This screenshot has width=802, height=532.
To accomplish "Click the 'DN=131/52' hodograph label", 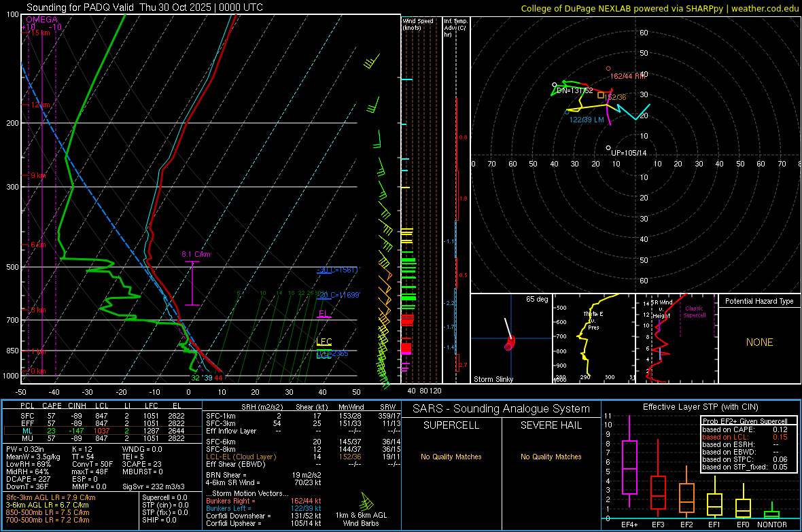I will [x=575, y=90].
